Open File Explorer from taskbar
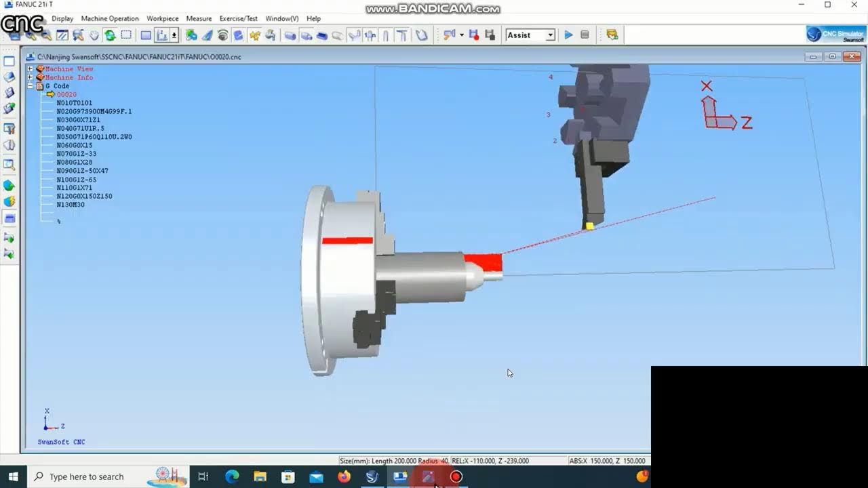 point(260,476)
